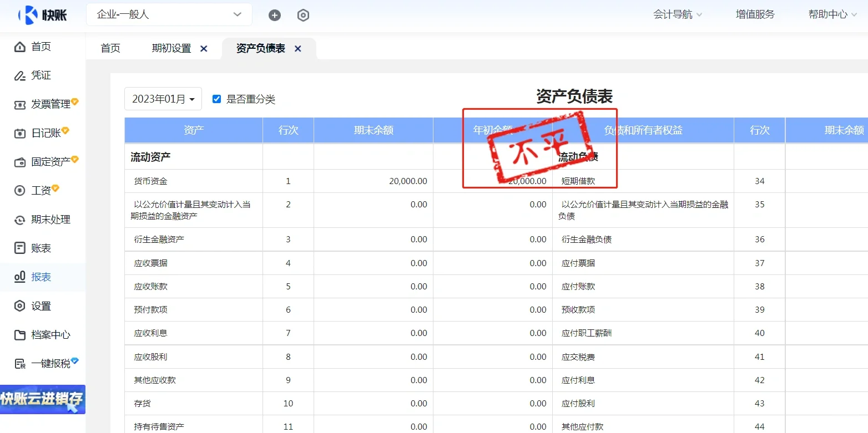Click the 预付款项 row label
The height and width of the screenshot is (433, 868).
(x=150, y=310)
